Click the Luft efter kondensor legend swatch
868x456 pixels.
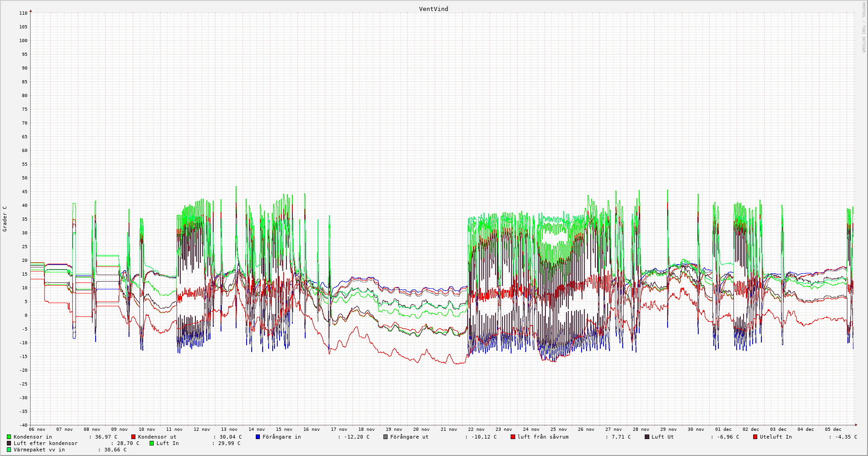[9, 443]
